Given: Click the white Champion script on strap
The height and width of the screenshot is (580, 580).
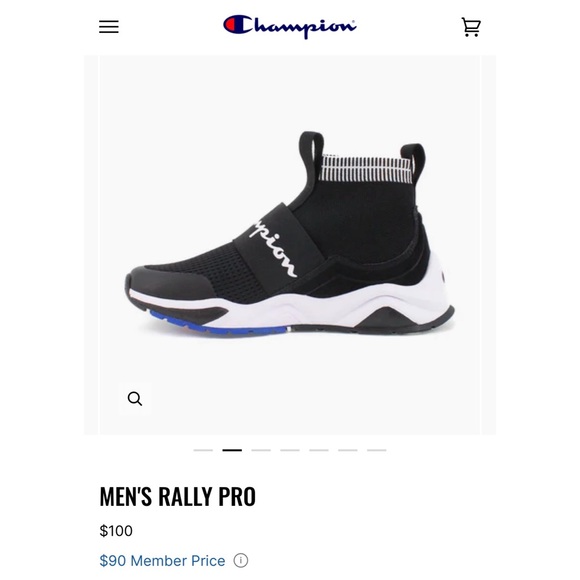Looking at the screenshot, I should [273, 246].
